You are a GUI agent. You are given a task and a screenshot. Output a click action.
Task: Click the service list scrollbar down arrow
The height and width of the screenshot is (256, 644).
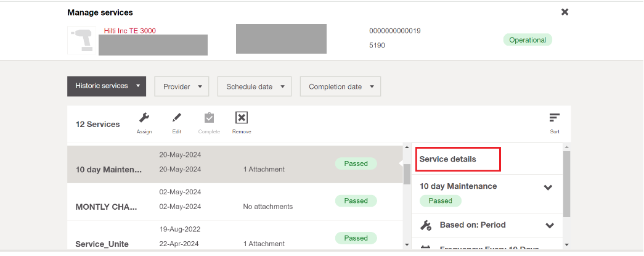[407, 245]
